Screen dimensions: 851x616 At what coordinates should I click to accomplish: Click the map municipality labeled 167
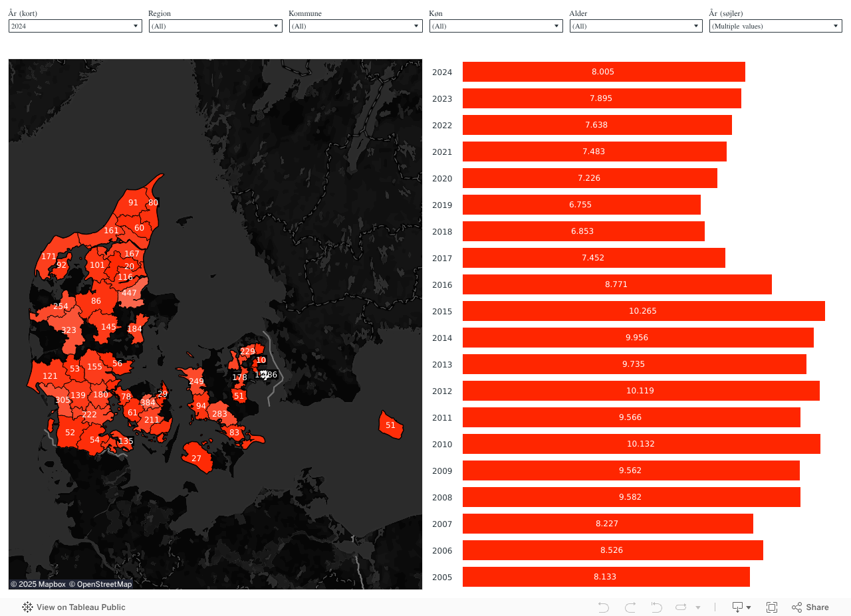click(x=132, y=254)
